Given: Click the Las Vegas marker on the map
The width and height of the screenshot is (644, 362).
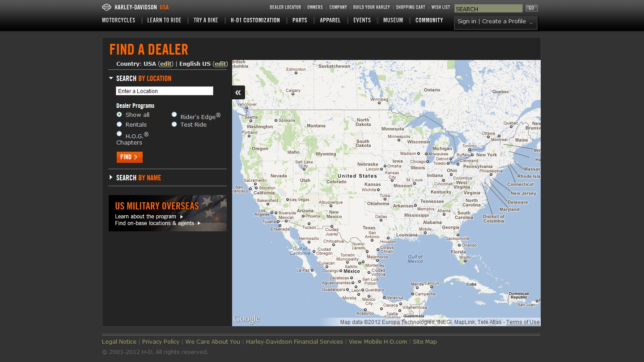Looking at the screenshot, I should tap(287, 200).
